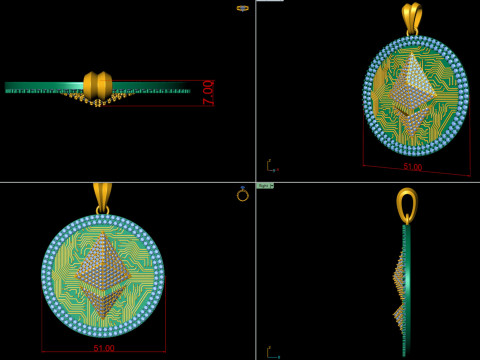Viewport: 480px width, 360px height.
Task: Select the green Right viewport title label
Action: click(264, 186)
